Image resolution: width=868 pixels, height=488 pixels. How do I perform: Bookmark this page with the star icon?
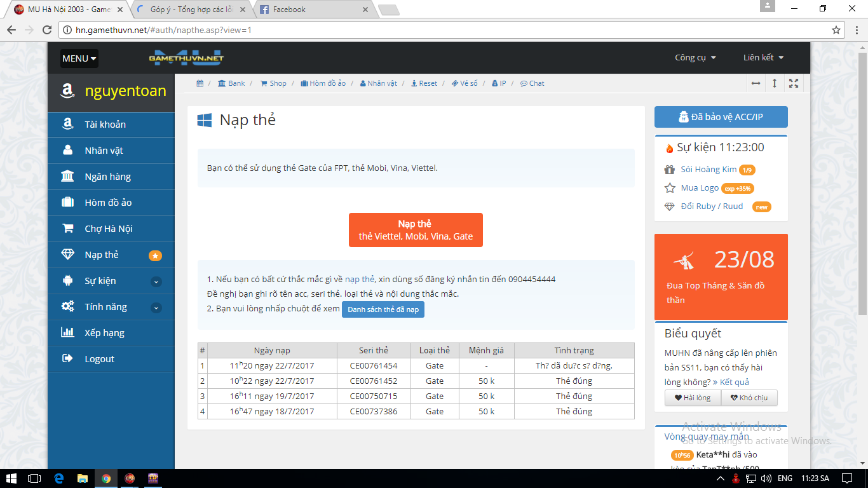pos(836,30)
